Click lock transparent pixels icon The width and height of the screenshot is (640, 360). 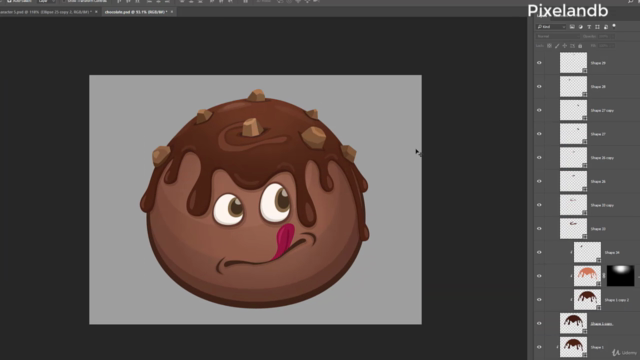click(x=549, y=46)
